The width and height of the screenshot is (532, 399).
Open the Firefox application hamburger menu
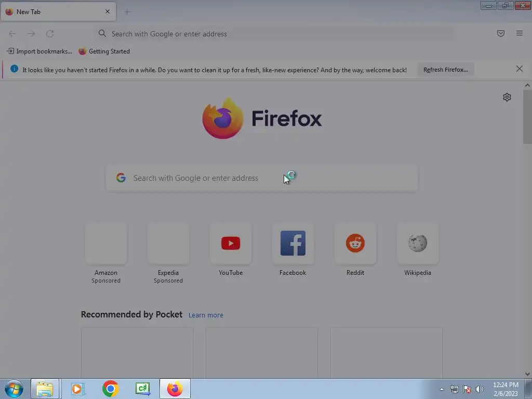pyautogui.click(x=520, y=33)
